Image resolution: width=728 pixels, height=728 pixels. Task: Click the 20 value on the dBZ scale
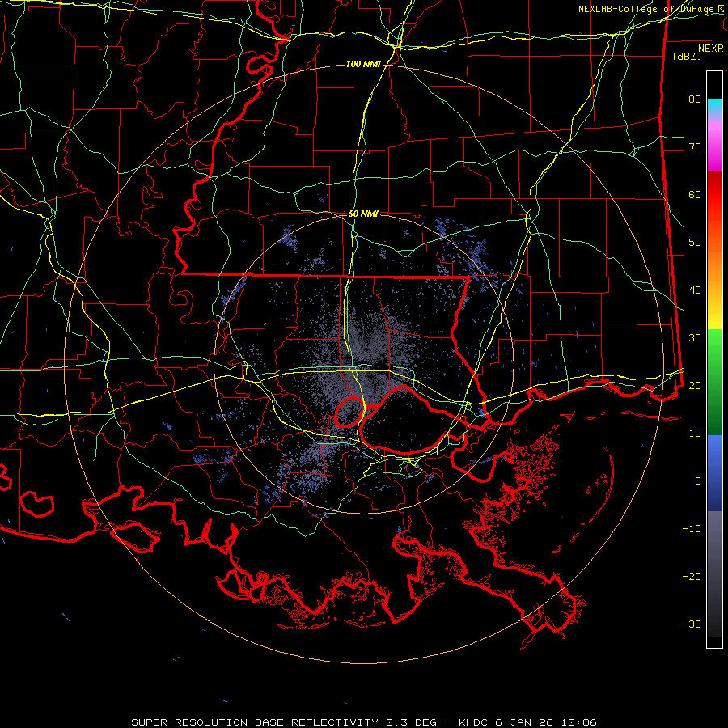[695, 386]
